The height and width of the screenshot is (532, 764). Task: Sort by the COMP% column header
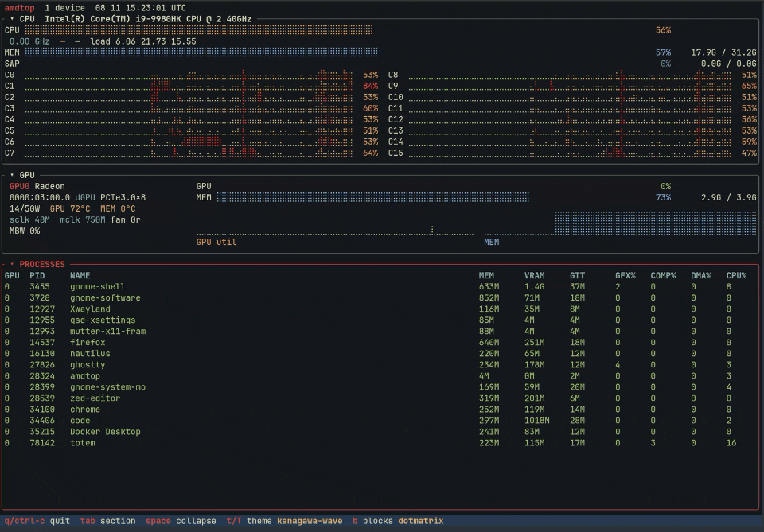[x=663, y=275]
